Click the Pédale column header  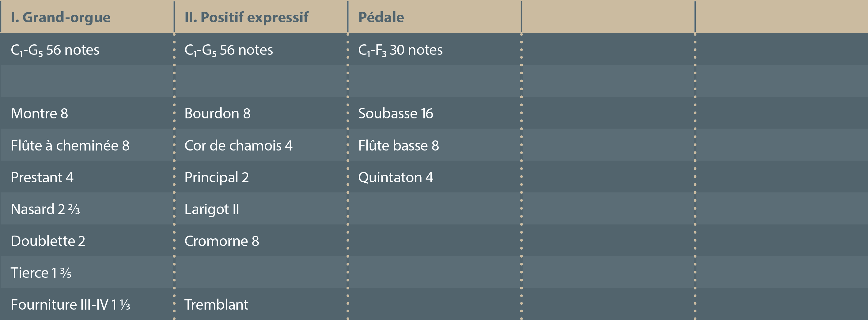pyautogui.click(x=381, y=17)
